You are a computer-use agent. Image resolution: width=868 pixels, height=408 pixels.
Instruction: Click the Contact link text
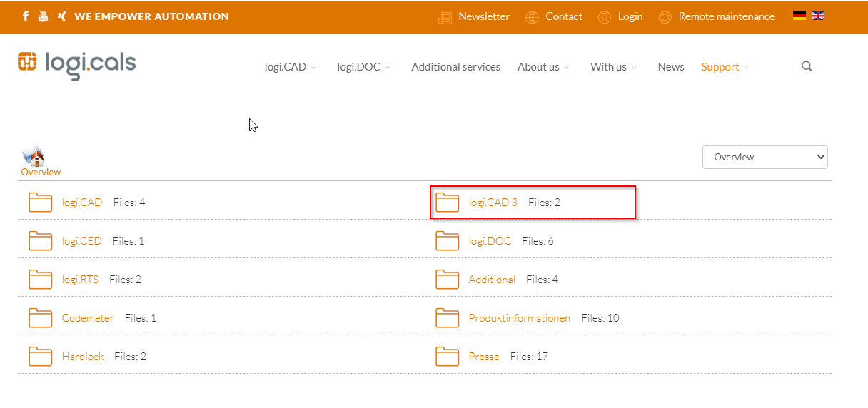pos(564,16)
